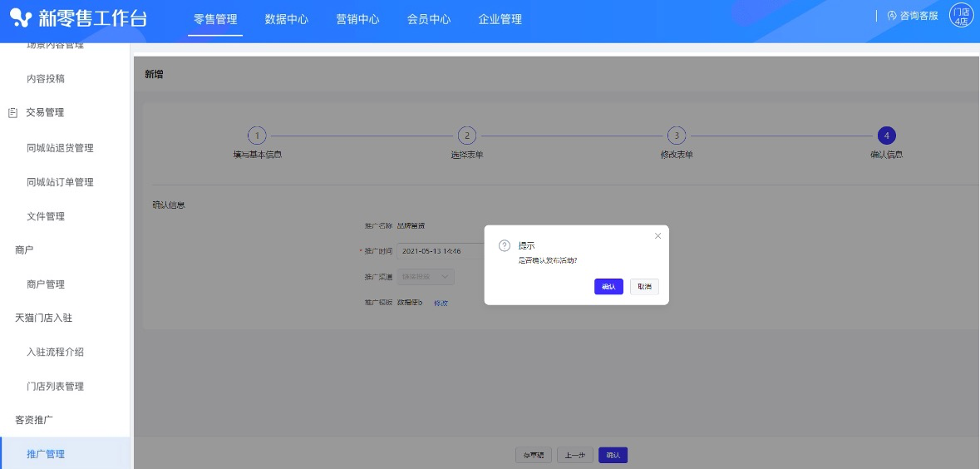Image resolution: width=980 pixels, height=469 pixels.
Task: Click the step 4 circle 确认信息
Action: 886,135
